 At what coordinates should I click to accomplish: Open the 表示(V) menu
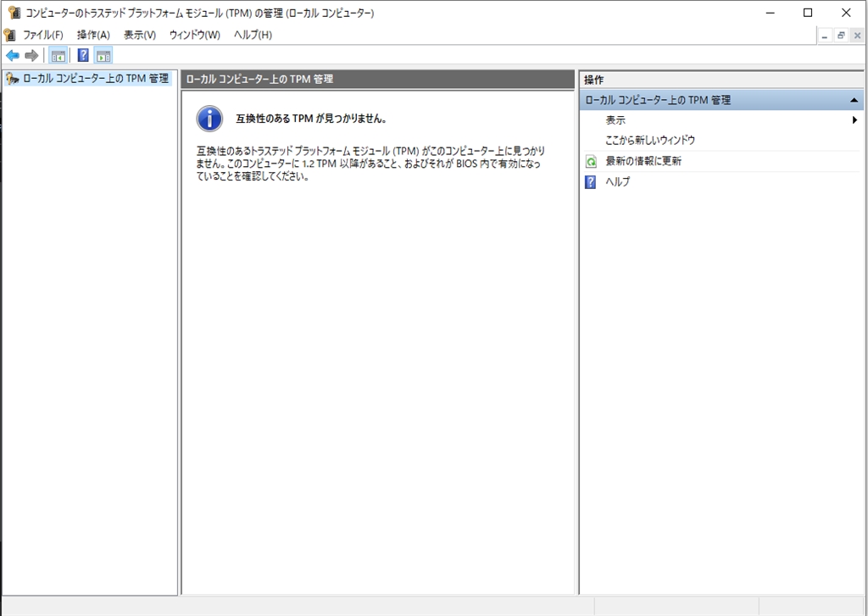tap(140, 35)
